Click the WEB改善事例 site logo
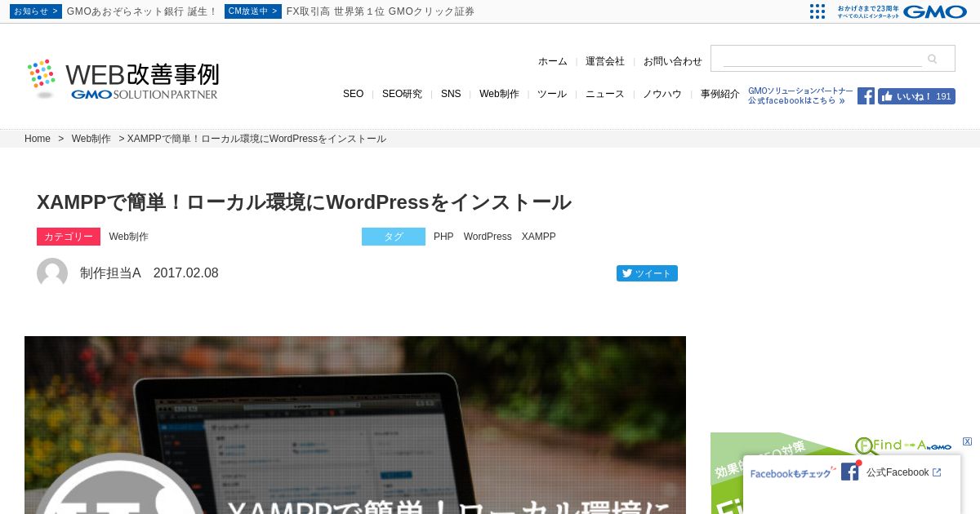 (x=122, y=79)
